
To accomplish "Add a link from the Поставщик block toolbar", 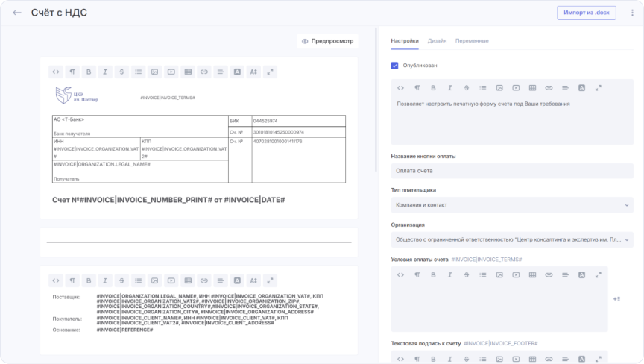I will (x=204, y=280).
